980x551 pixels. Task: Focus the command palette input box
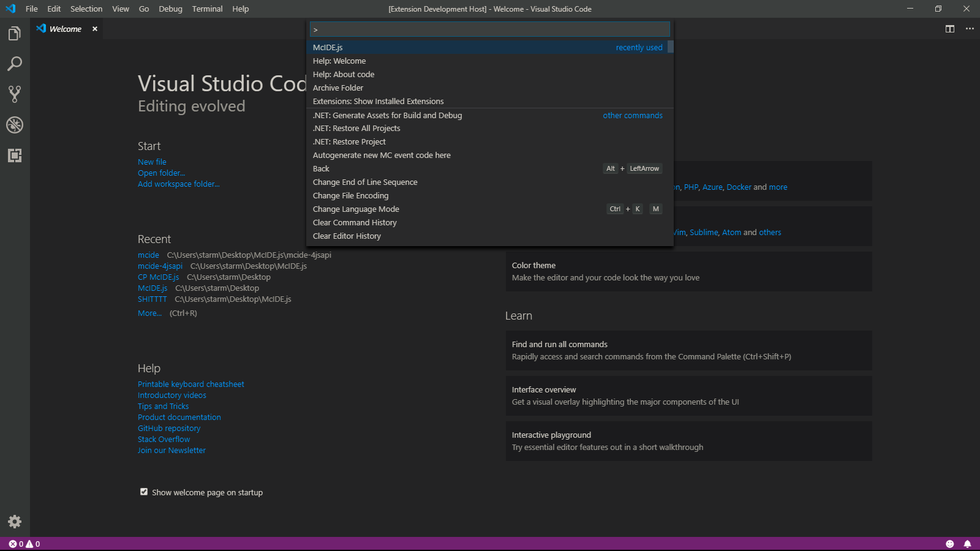(490, 29)
